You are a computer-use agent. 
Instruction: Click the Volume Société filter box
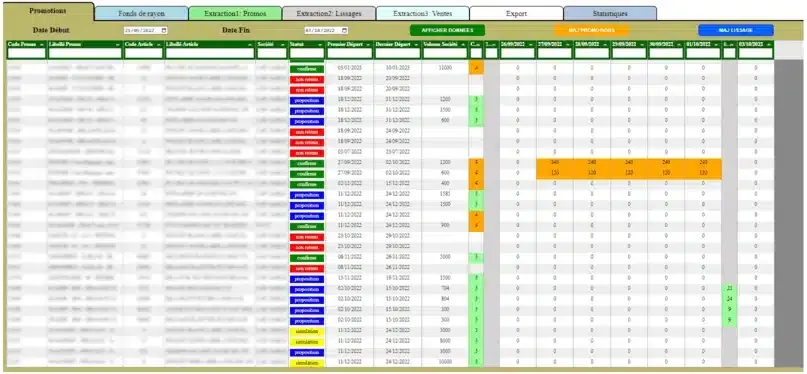[x=445, y=53]
